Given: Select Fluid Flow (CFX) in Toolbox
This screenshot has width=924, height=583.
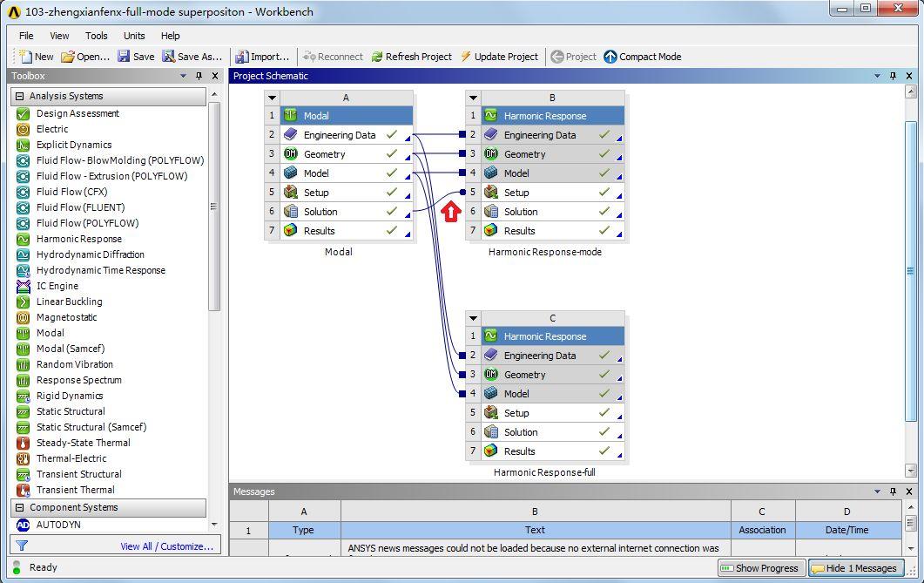Looking at the screenshot, I should click(x=71, y=192).
